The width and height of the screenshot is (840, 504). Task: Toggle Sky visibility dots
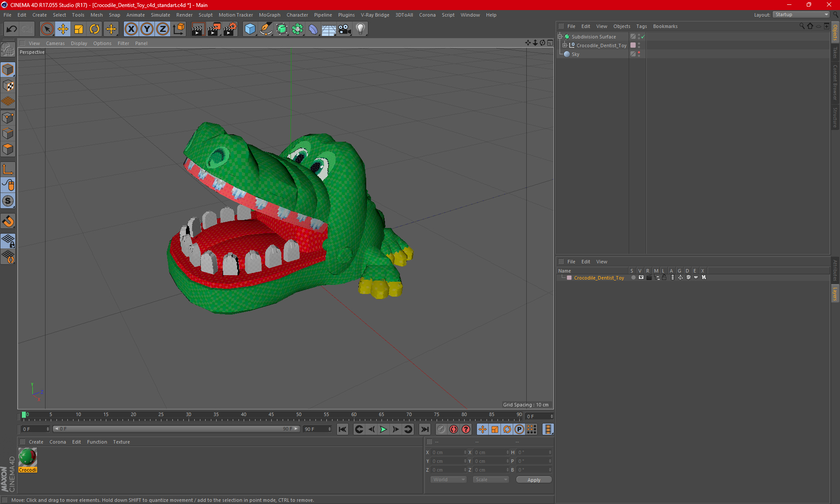coord(639,54)
